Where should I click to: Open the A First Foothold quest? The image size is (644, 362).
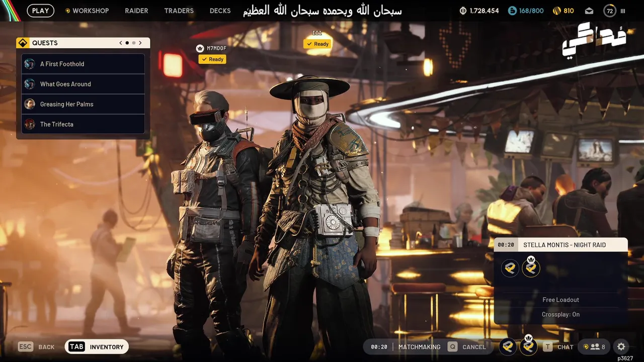[x=83, y=64]
